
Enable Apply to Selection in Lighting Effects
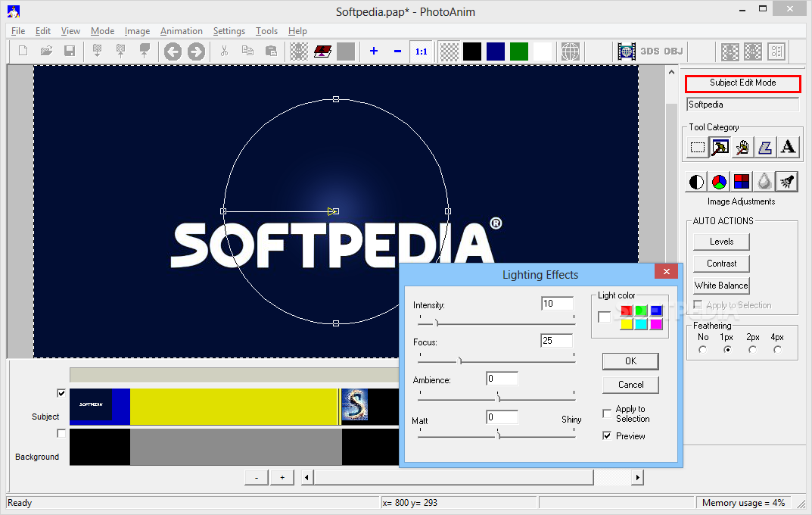(607, 414)
